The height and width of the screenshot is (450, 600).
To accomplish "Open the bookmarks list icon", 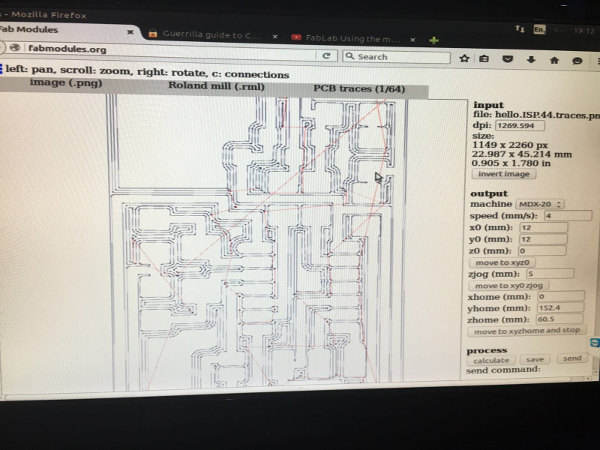I will [x=484, y=59].
